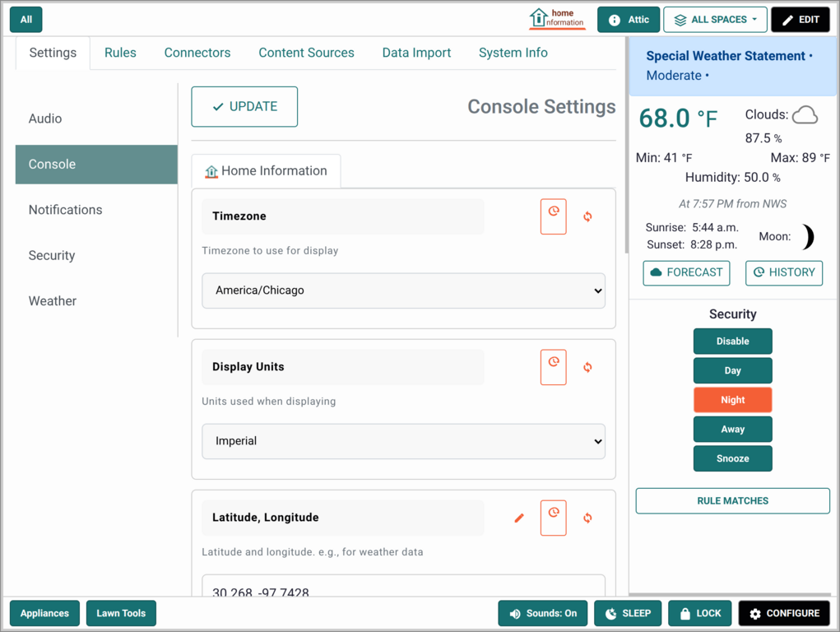The image size is (840, 632).
Task: Select the Home Information tab
Action: point(266,171)
